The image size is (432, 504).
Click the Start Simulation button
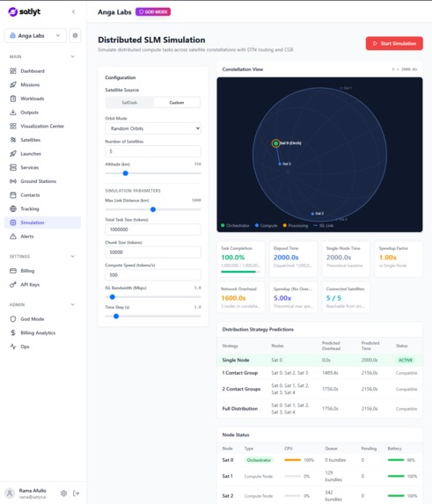394,43
